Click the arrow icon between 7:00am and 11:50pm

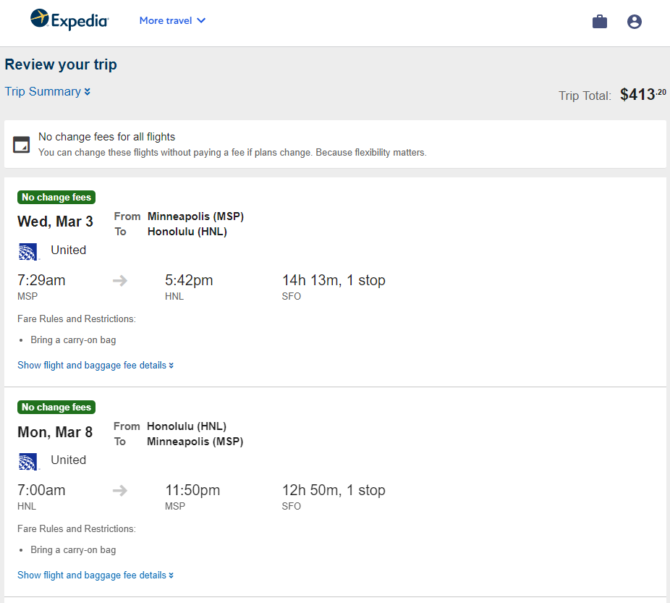(120, 491)
